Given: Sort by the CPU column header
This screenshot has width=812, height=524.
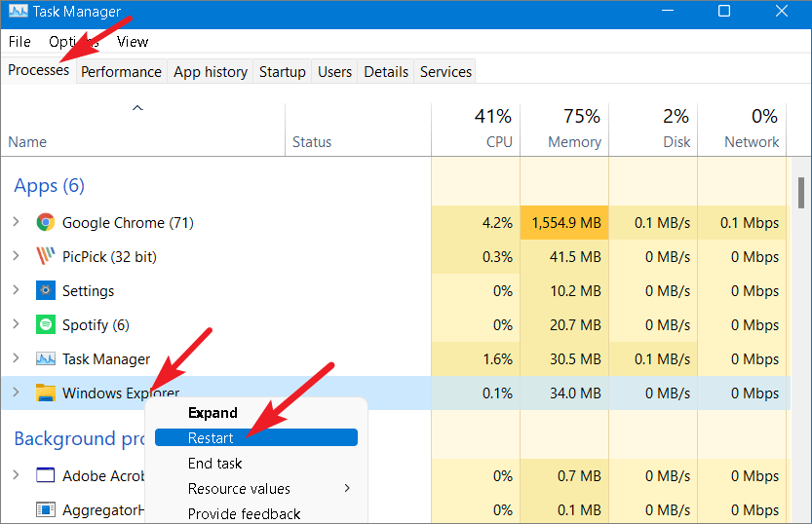Looking at the screenshot, I should 476,130.
